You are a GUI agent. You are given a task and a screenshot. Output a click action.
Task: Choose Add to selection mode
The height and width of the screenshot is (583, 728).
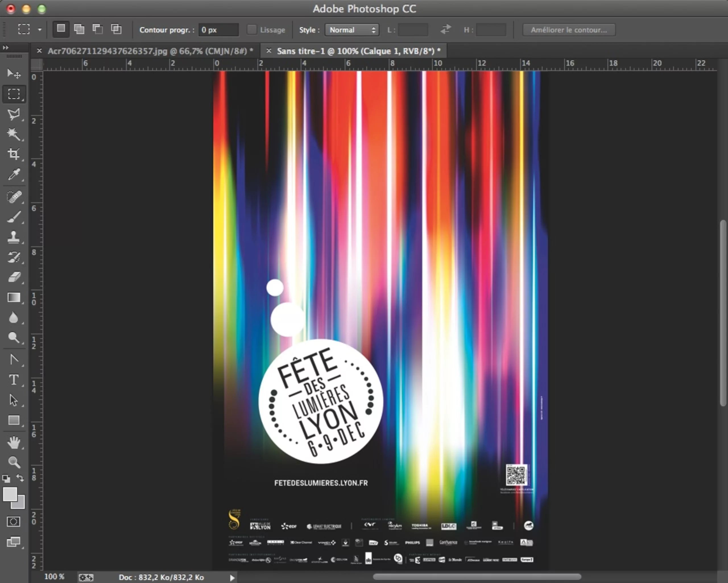(x=79, y=29)
